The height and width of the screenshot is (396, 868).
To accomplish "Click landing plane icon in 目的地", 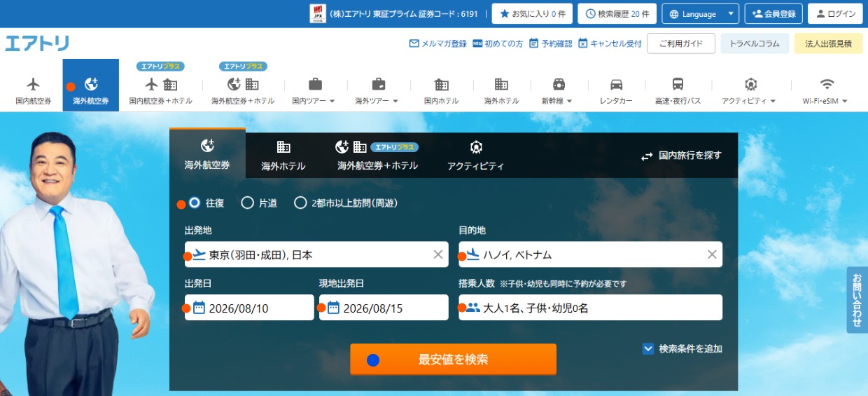I will point(473,254).
